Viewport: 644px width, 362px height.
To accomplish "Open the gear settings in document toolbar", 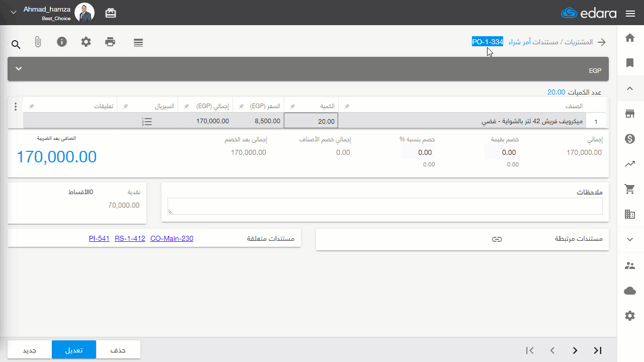I will pos(86,42).
